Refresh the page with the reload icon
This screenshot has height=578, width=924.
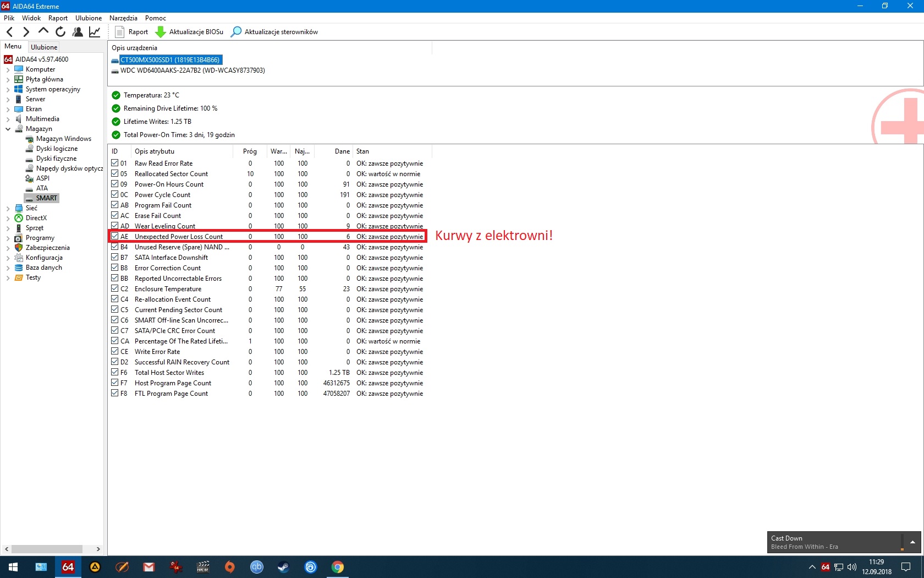(61, 32)
